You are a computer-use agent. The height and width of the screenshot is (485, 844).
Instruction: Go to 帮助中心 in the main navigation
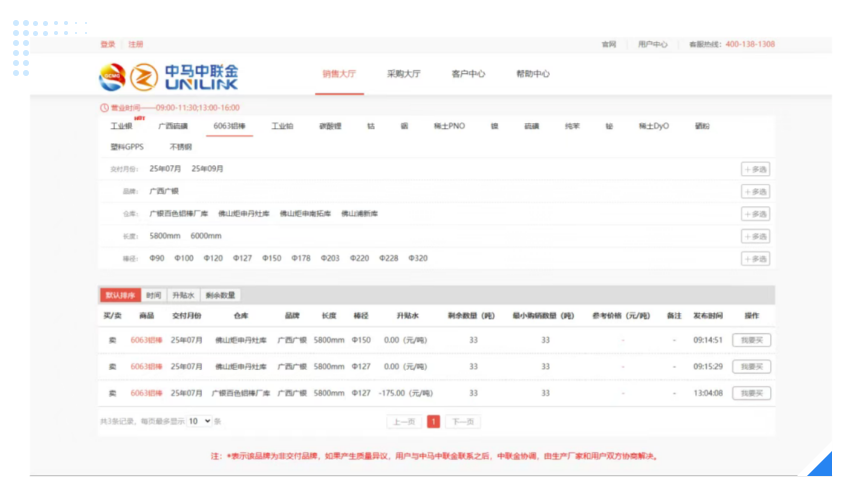(x=533, y=74)
